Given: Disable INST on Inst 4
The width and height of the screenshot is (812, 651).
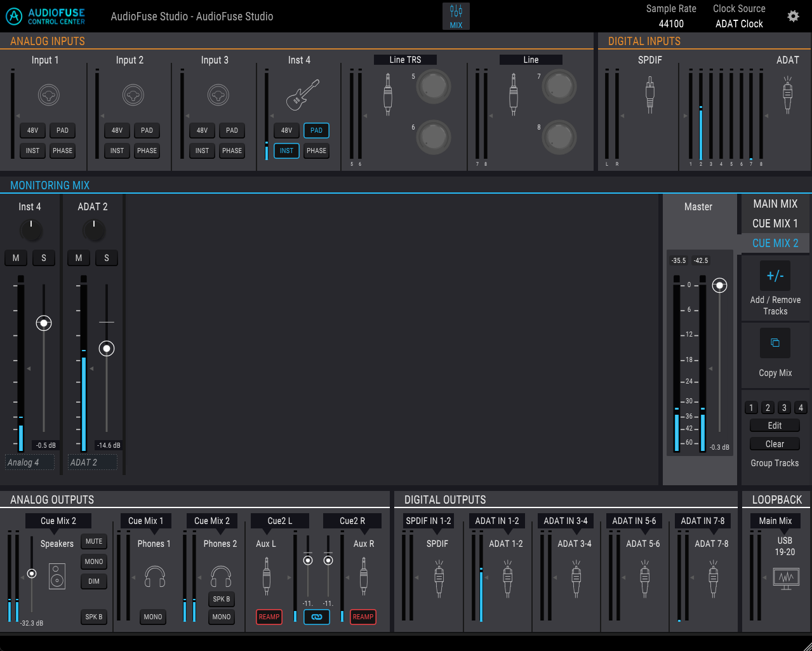Looking at the screenshot, I should click(286, 151).
